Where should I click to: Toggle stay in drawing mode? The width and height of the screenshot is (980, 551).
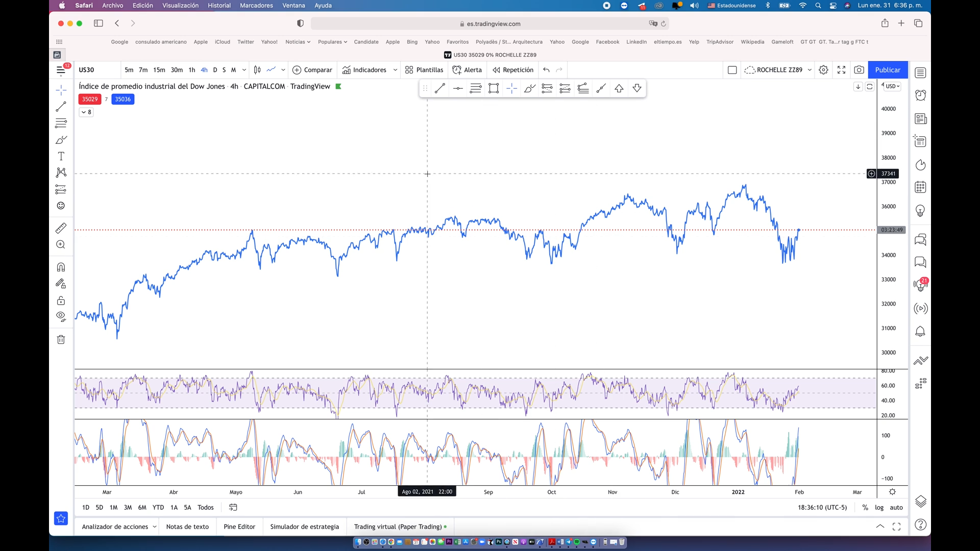point(61,284)
